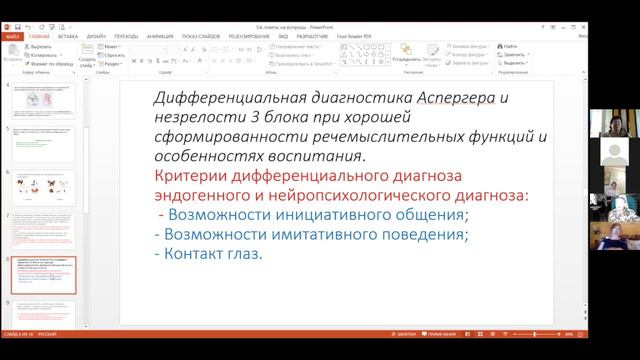Switch to reading view icon
This screenshot has height=360, width=640.
[x=493, y=334]
